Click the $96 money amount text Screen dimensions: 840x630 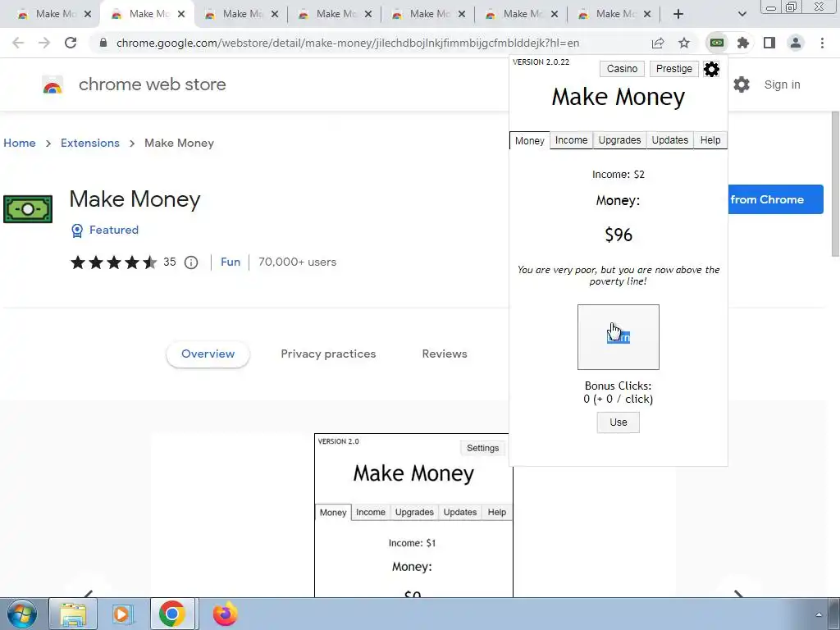point(619,235)
